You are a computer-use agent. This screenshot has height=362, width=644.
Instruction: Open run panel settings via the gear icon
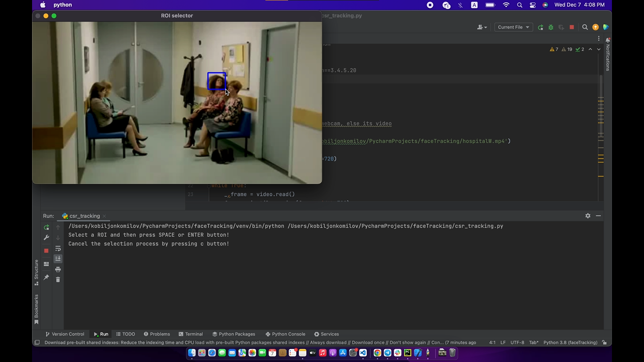point(588,215)
